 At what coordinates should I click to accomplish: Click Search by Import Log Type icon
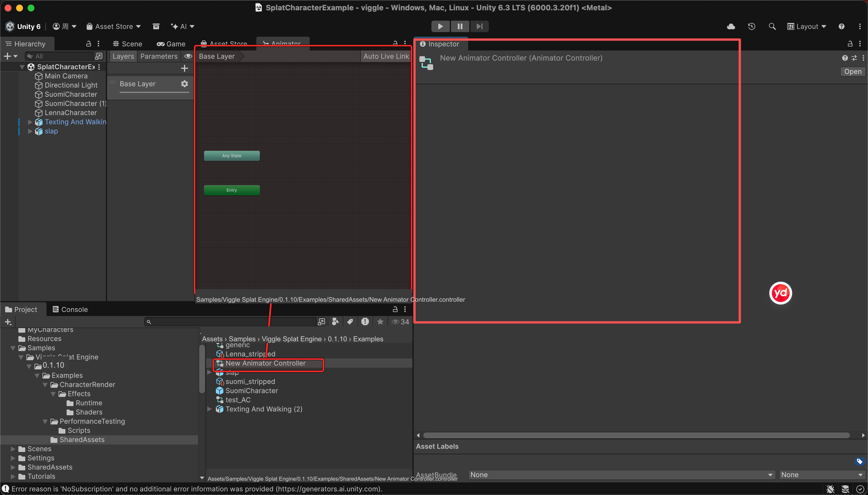[x=365, y=321]
